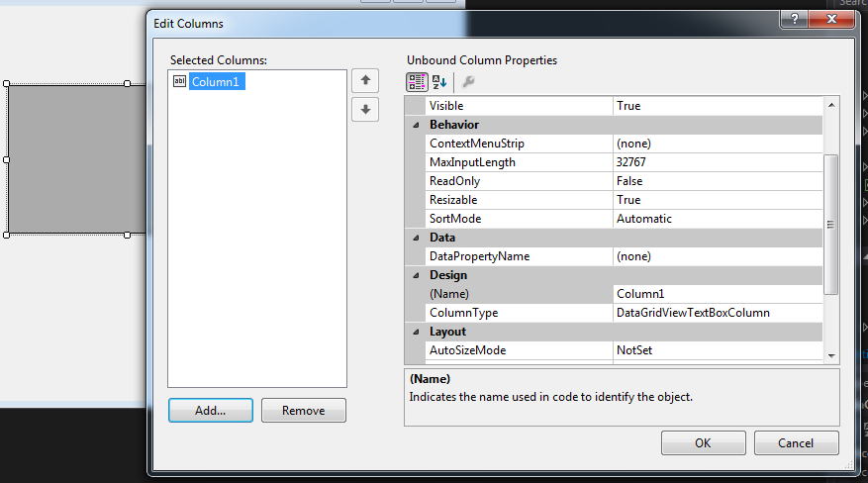Sort properties alphabetically
Screen dimensions: 868x483
[439, 82]
